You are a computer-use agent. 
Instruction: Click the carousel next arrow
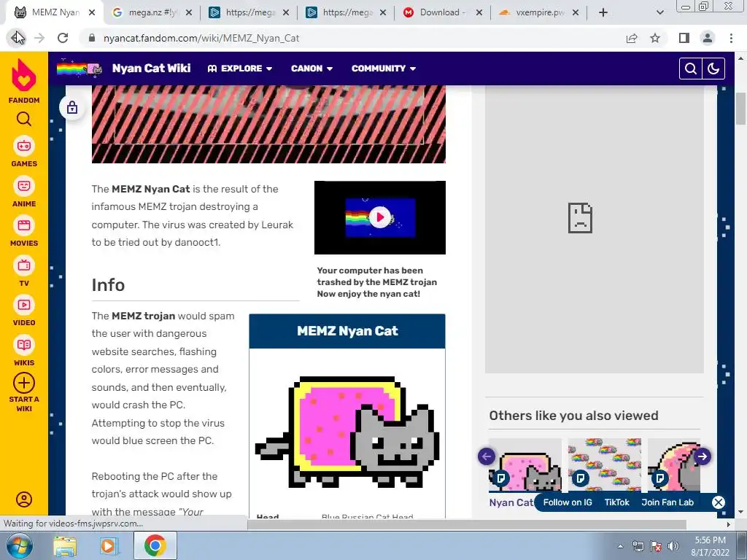pyautogui.click(x=703, y=456)
